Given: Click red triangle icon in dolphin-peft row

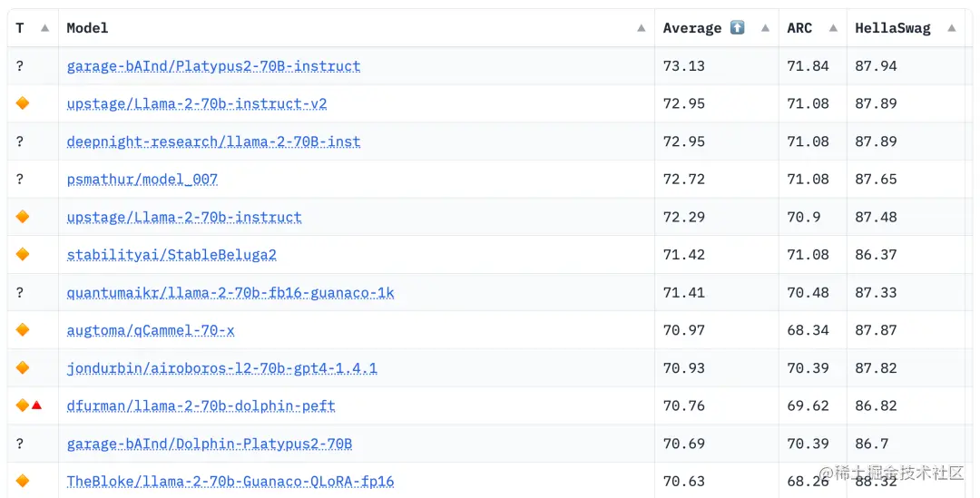Looking at the screenshot, I should [x=37, y=405].
